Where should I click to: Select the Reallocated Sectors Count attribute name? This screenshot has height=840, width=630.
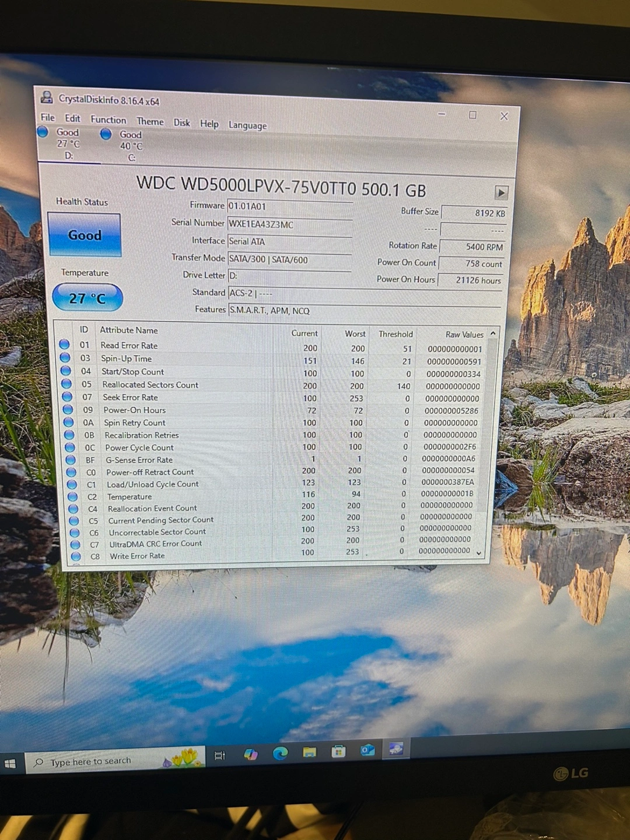pos(150,385)
